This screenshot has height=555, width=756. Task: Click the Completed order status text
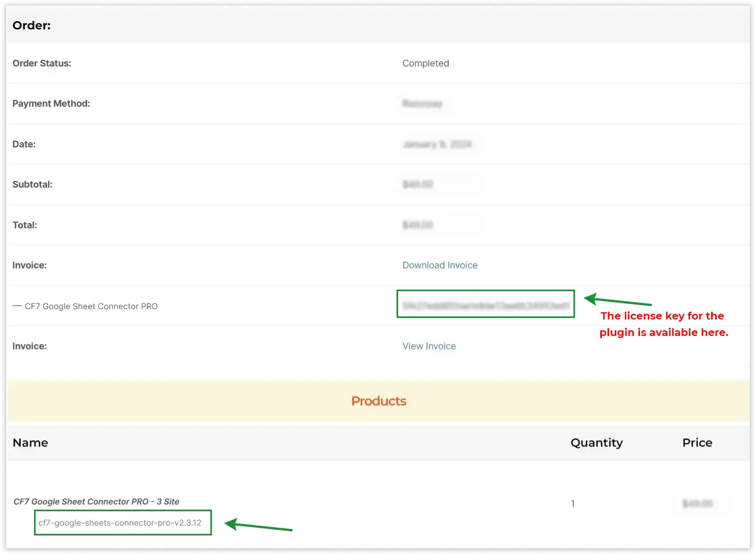coord(425,63)
